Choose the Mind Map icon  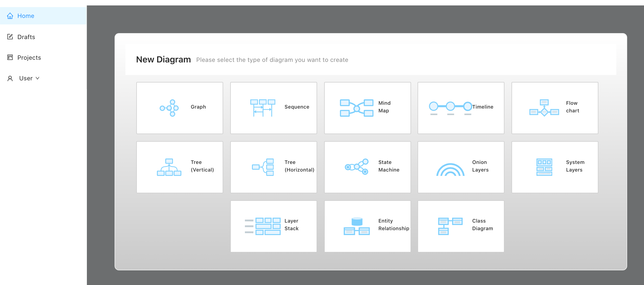pos(356,108)
